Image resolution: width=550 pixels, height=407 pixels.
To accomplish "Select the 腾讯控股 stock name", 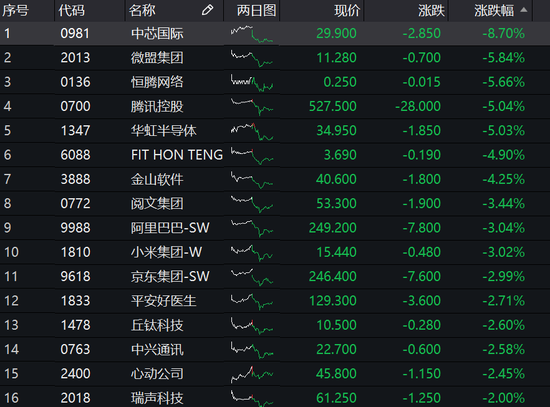I will [x=157, y=106].
